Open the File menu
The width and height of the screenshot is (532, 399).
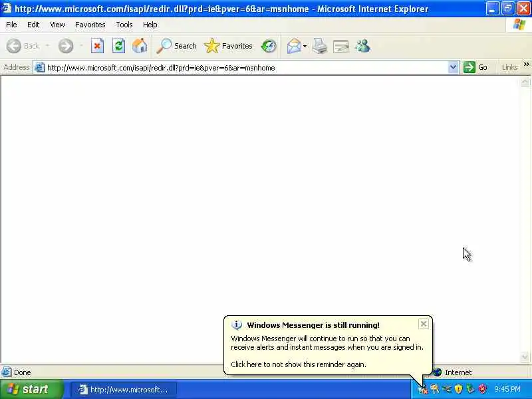tap(11, 25)
